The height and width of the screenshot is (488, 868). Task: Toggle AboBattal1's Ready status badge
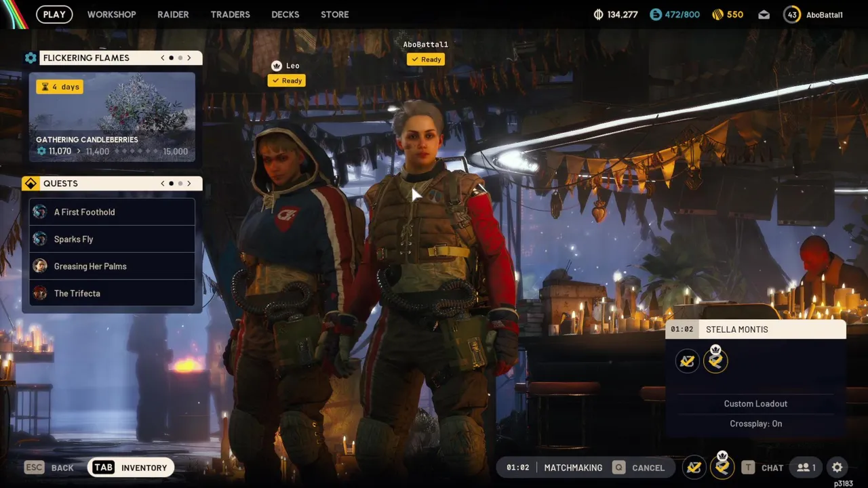pos(425,60)
